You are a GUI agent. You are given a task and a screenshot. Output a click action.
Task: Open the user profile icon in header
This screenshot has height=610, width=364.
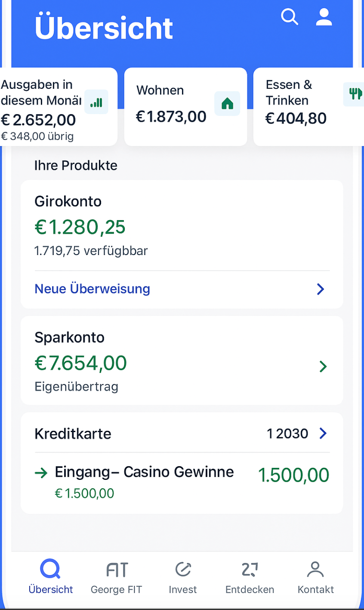point(324,17)
